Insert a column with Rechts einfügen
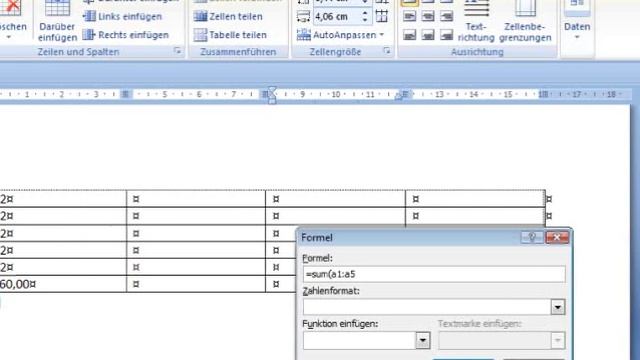640x360 pixels. click(125, 35)
